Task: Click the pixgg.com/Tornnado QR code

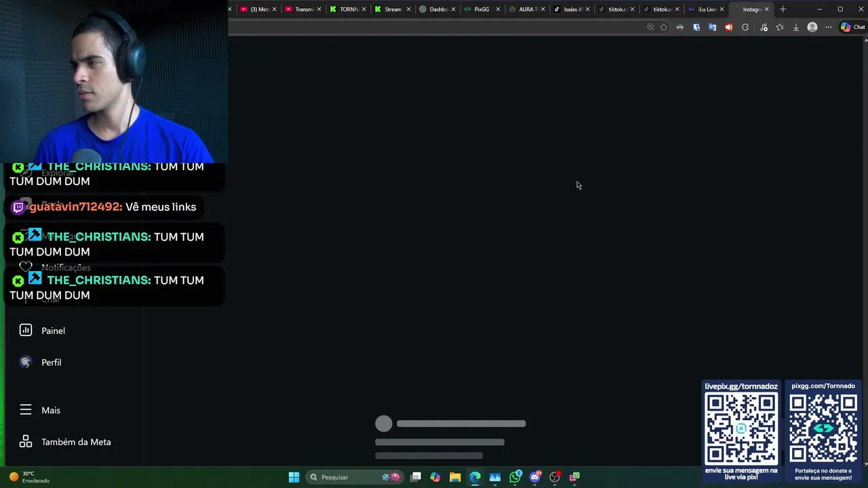Action: point(823,428)
